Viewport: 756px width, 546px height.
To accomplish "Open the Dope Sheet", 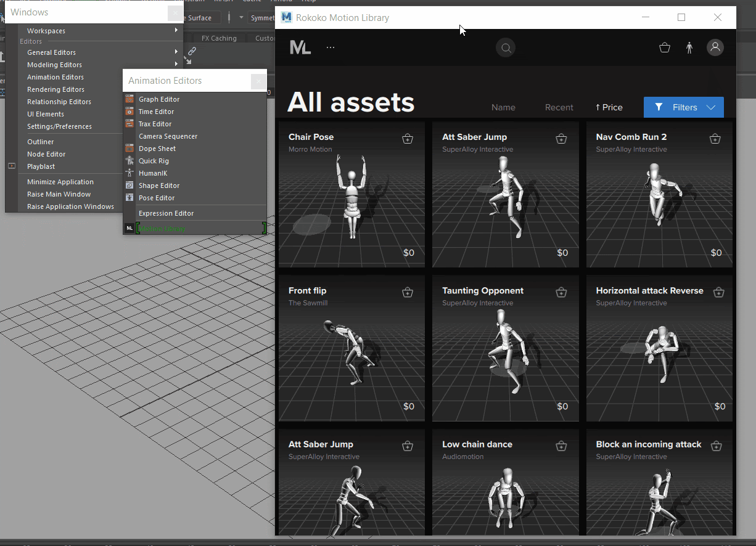I will pyautogui.click(x=157, y=149).
